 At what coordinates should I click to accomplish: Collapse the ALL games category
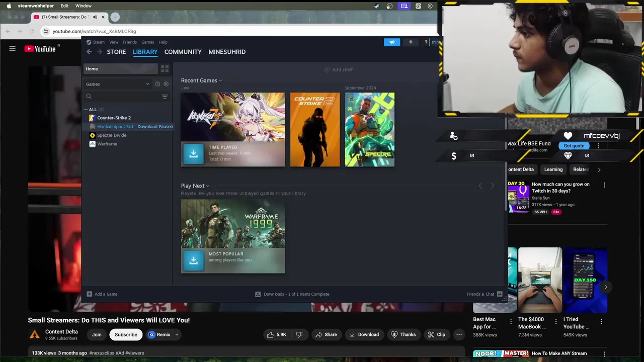pos(86,110)
